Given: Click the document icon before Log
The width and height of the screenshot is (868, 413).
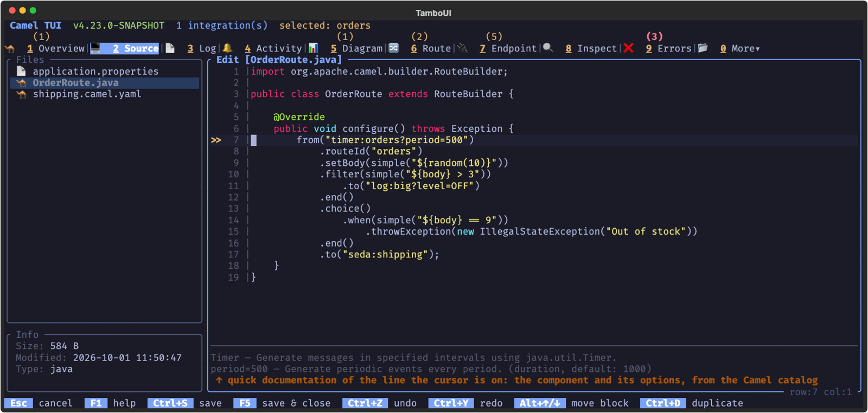Looking at the screenshot, I should [x=170, y=48].
